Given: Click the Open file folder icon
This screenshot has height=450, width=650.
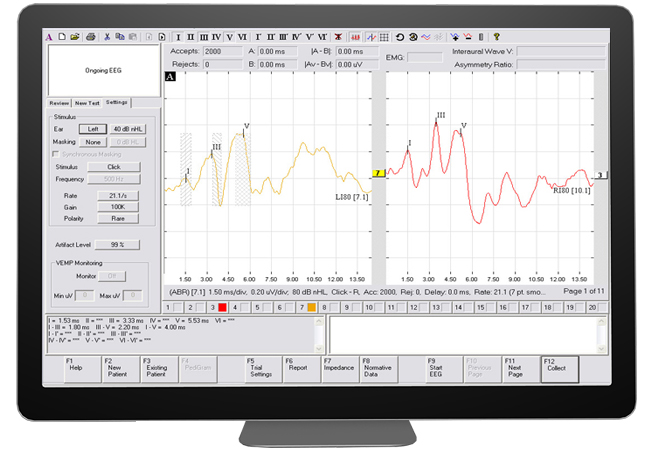Looking at the screenshot, I should (x=74, y=37).
